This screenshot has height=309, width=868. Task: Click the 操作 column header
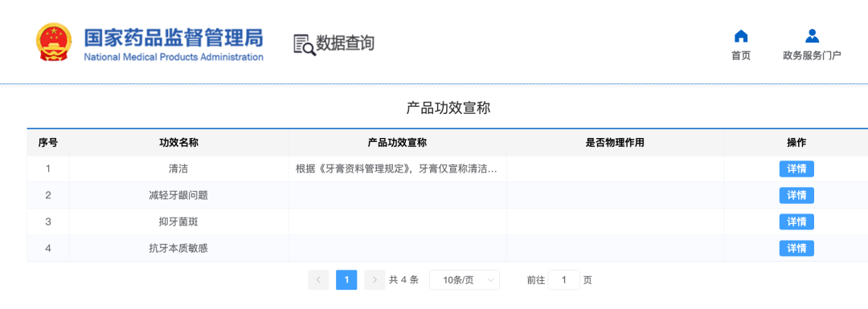[796, 143]
